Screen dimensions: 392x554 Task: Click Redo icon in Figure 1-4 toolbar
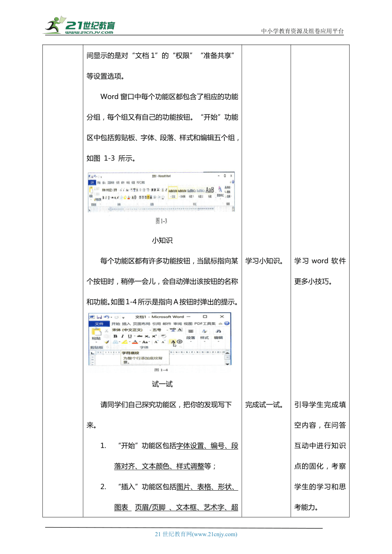[x=116, y=317]
